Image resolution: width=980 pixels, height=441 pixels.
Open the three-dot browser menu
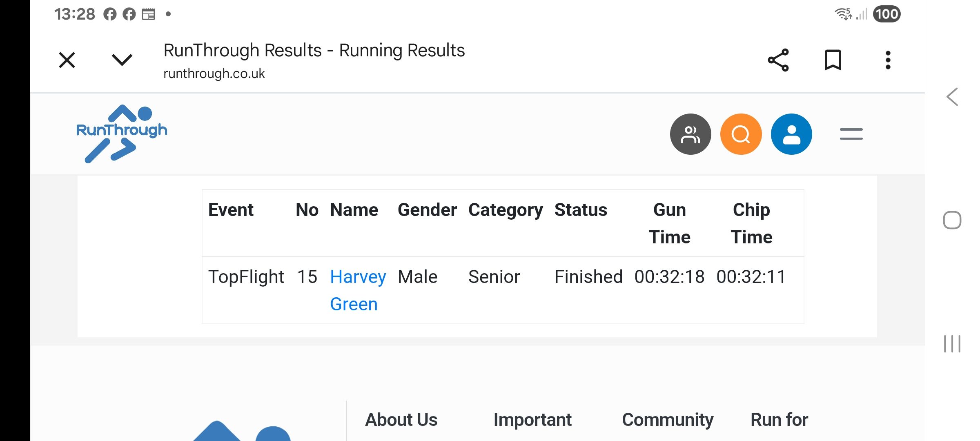point(888,60)
